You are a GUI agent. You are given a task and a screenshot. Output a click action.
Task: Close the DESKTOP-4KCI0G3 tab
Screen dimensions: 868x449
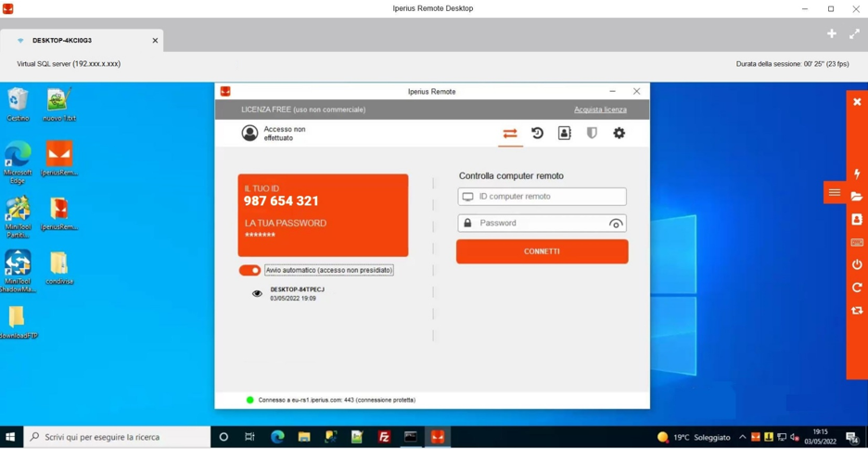point(155,41)
